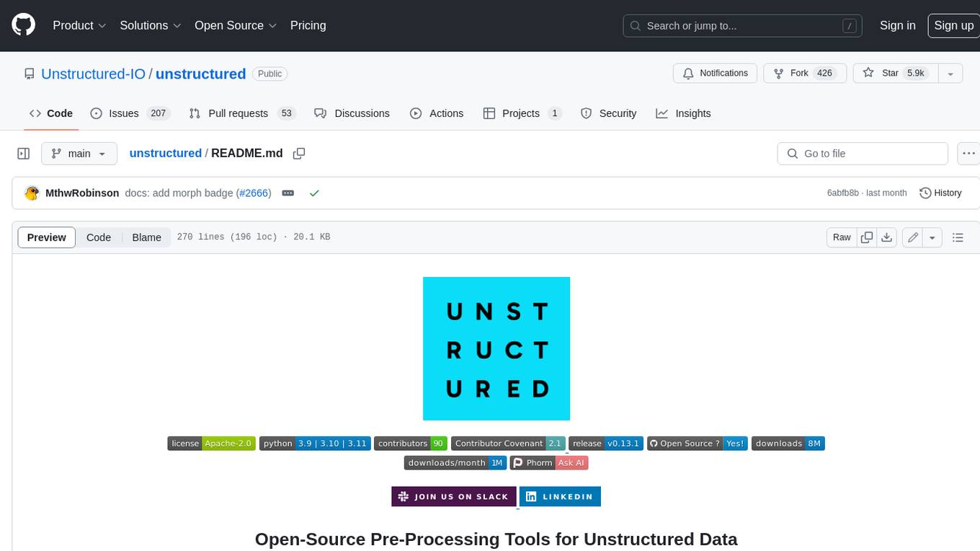Open the file History
980x551 pixels.
pyautogui.click(x=940, y=193)
